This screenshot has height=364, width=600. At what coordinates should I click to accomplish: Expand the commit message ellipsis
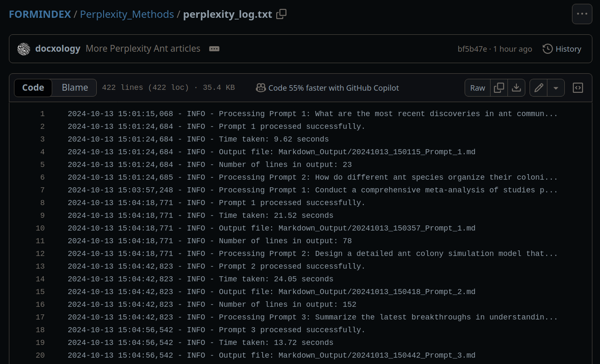point(214,49)
